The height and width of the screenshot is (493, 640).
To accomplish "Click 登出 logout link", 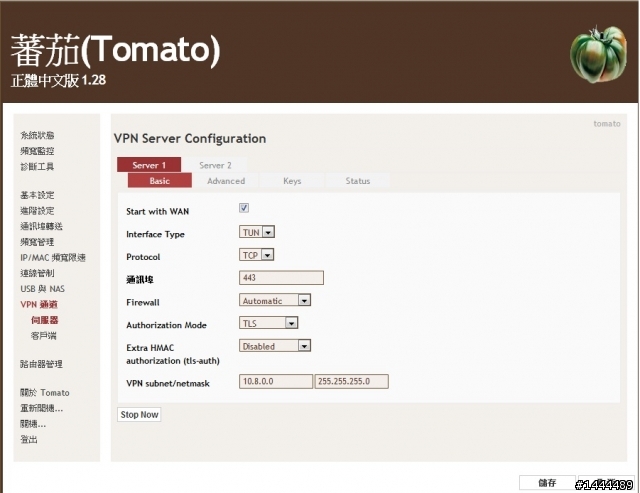I will (x=29, y=439).
